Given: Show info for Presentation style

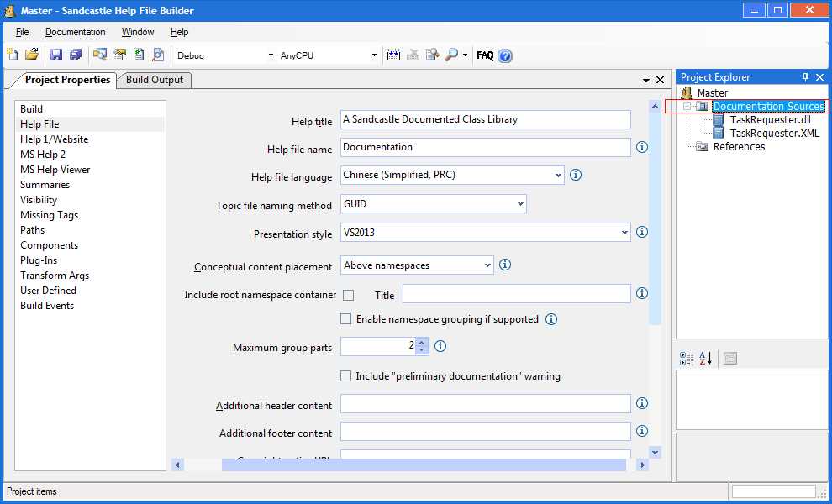Looking at the screenshot, I should coord(642,232).
